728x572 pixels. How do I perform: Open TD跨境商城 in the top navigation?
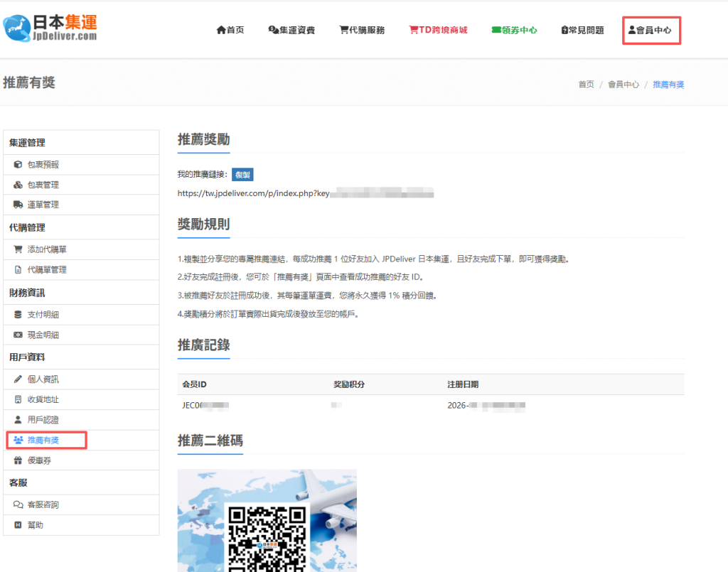coord(438,30)
